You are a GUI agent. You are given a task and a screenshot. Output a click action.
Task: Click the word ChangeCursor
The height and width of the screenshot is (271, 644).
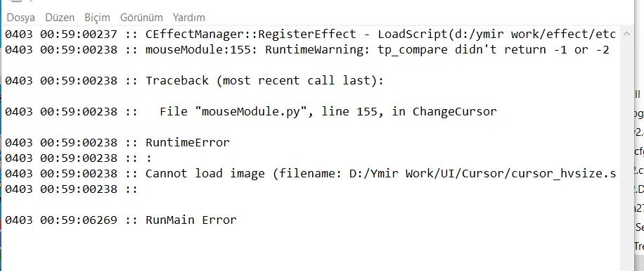(x=455, y=111)
